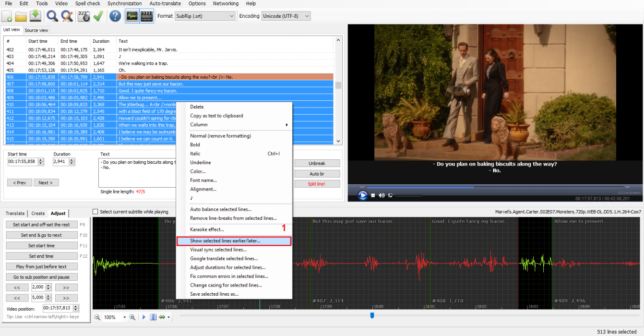644x336 pixels.
Task: Click the Help question mark icon
Action: [115, 16]
